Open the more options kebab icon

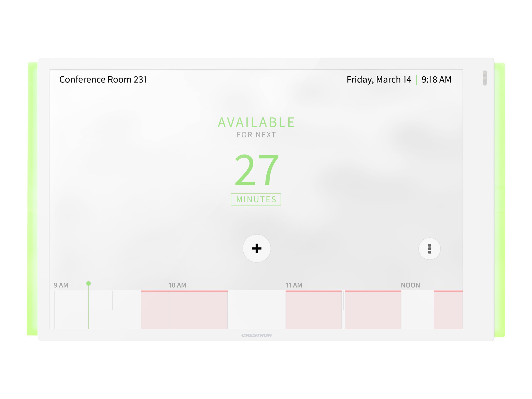point(430,249)
